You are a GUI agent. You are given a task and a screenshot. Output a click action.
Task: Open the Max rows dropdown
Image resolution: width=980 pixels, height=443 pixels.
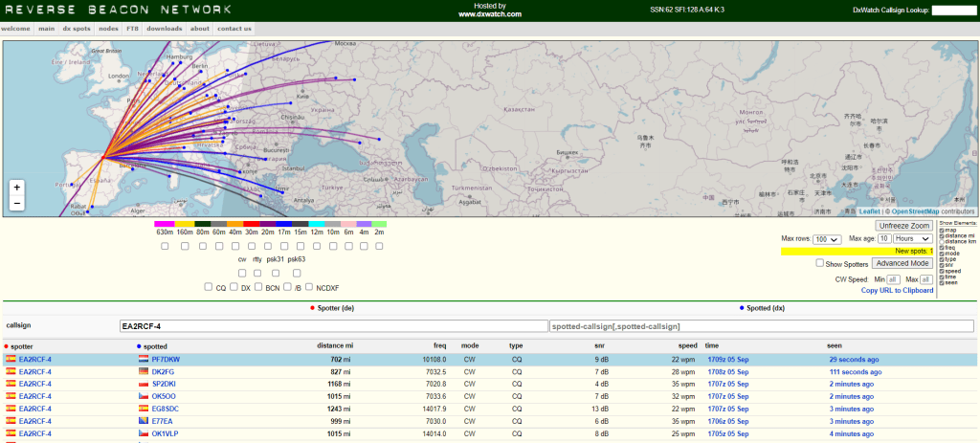point(828,238)
